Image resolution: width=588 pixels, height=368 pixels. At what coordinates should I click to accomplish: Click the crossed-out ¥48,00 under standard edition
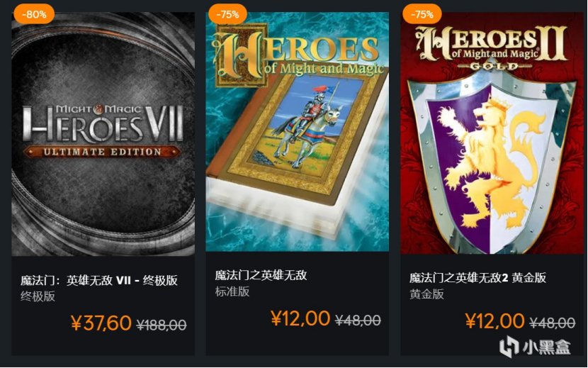(358, 320)
